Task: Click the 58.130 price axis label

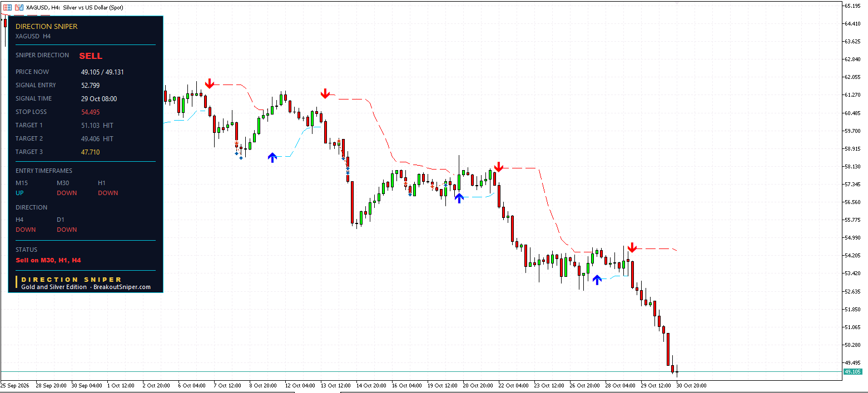Action: (853, 166)
